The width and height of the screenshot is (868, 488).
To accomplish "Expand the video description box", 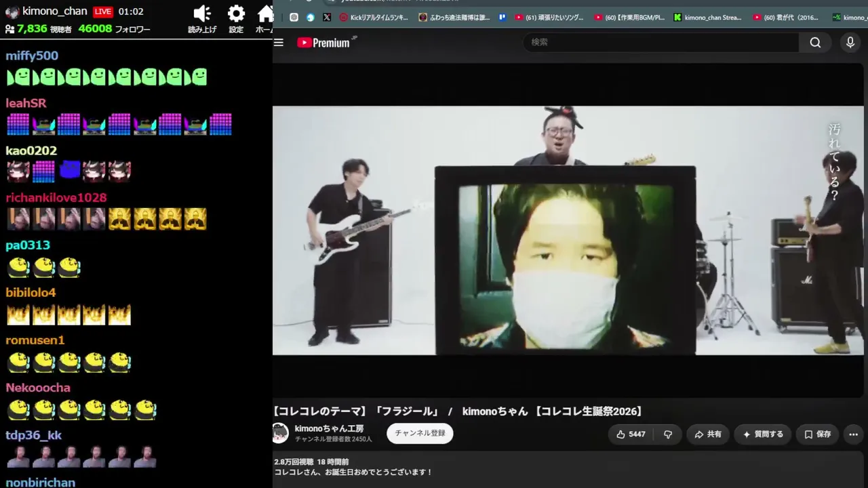I will click(568, 469).
